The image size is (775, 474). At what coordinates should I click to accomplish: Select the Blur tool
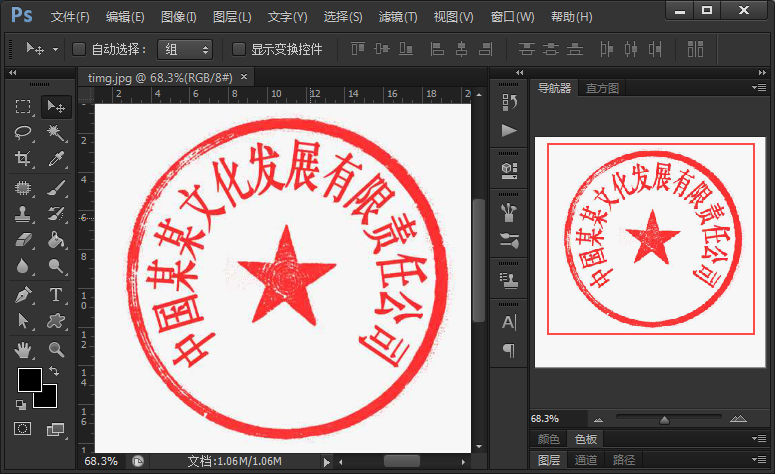[23, 266]
